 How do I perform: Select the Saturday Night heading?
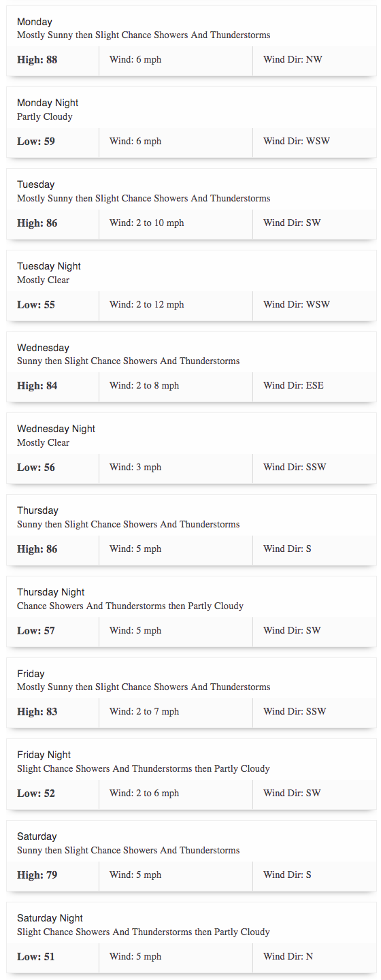pos(50,918)
